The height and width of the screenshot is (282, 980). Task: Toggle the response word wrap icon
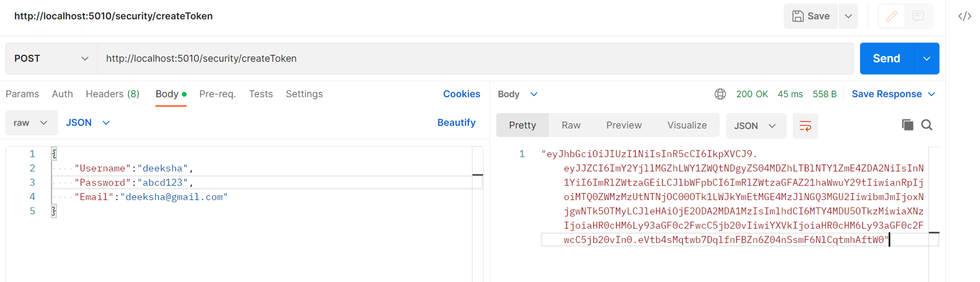805,126
